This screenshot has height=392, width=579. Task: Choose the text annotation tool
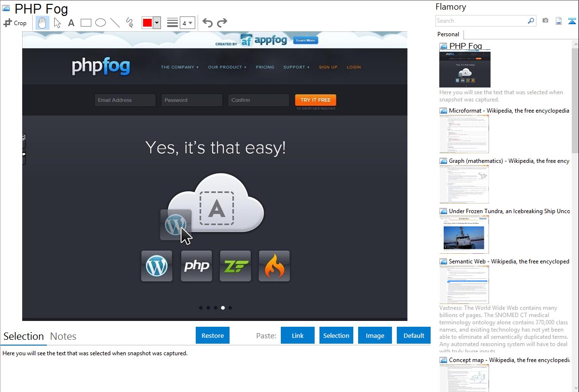coord(71,23)
